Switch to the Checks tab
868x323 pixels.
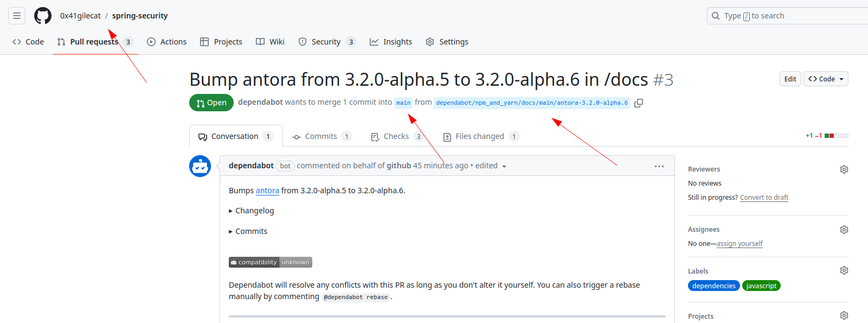tap(397, 136)
